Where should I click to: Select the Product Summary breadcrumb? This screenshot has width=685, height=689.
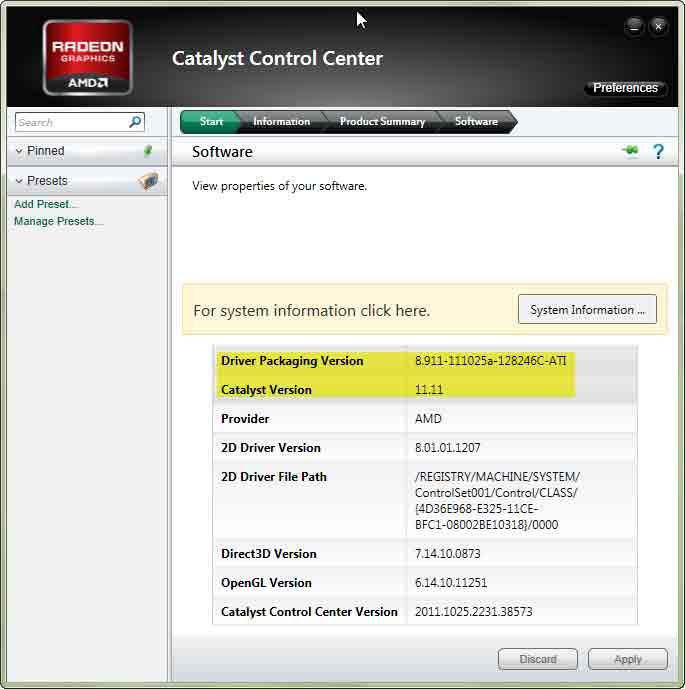(382, 122)
